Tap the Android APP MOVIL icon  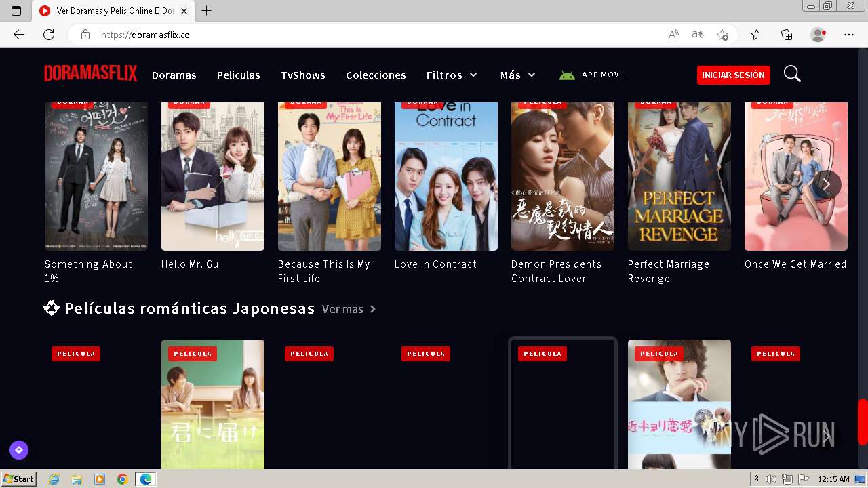coord(567,75)
